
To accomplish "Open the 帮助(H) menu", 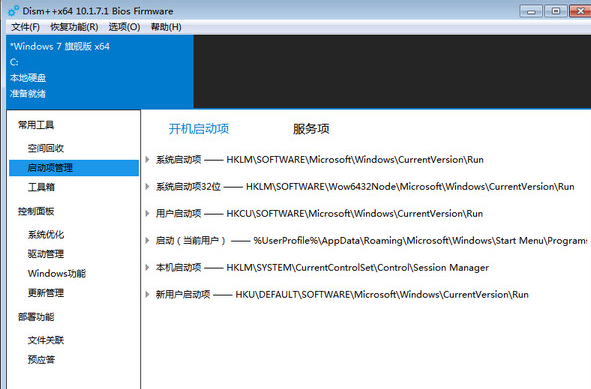I will [x=166, y=27].
